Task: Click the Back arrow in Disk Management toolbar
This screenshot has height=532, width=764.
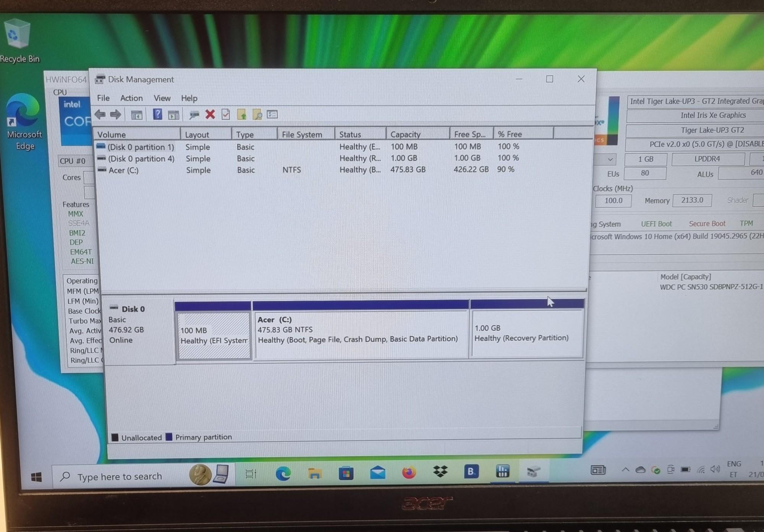Action: tap(100, 114)
